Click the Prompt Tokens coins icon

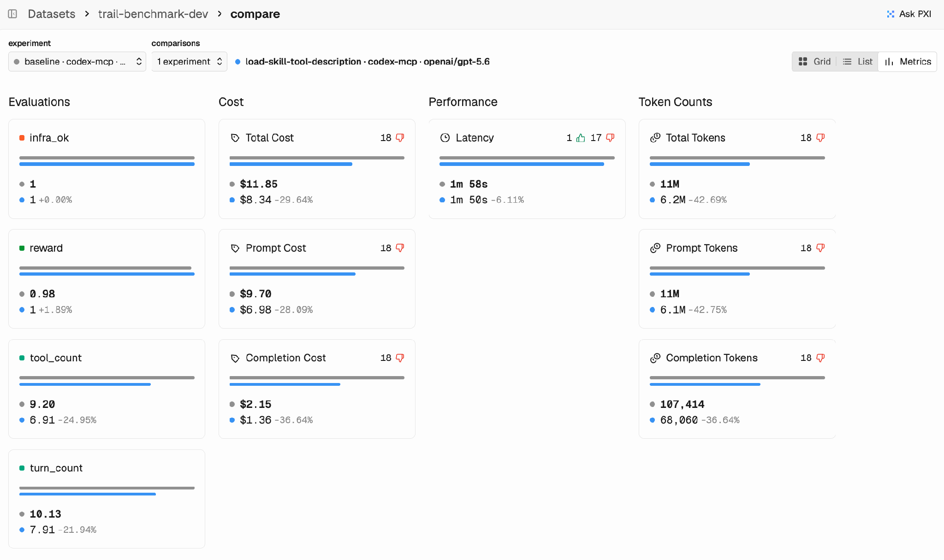coord(655,248)
